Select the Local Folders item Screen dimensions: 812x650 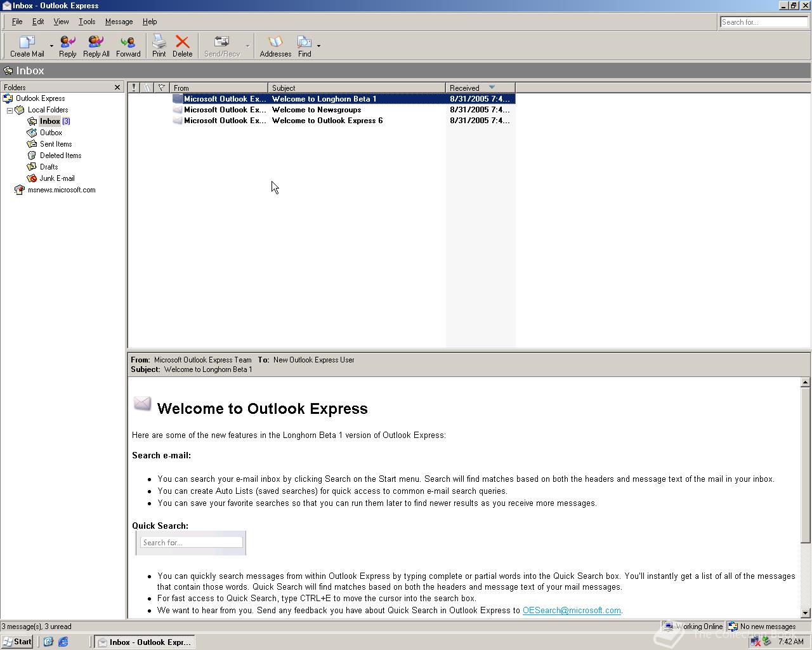[48, 110]
